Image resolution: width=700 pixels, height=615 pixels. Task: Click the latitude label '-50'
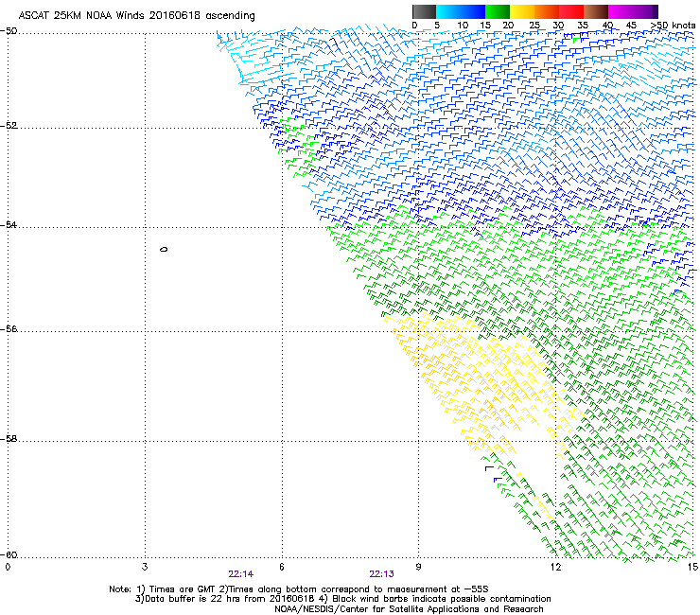click(9, 31)
